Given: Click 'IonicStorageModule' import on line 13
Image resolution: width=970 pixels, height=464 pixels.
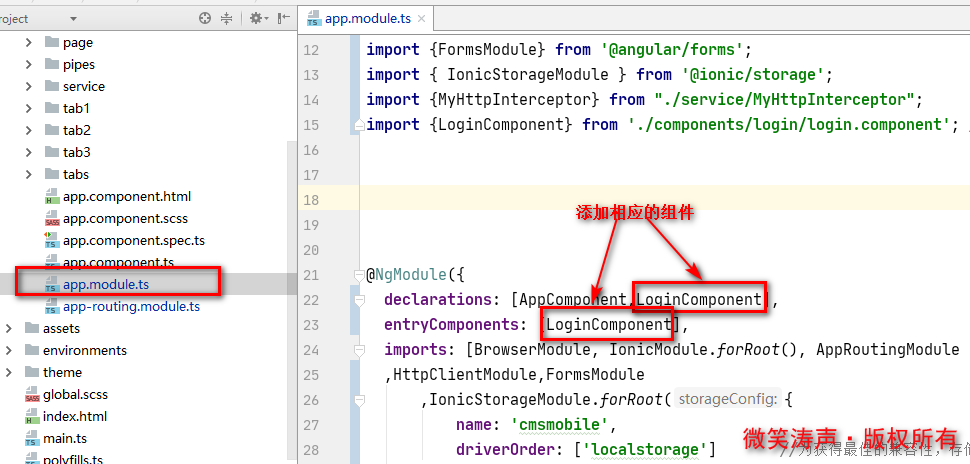Looking at the screenshot, I should [528, 75].
